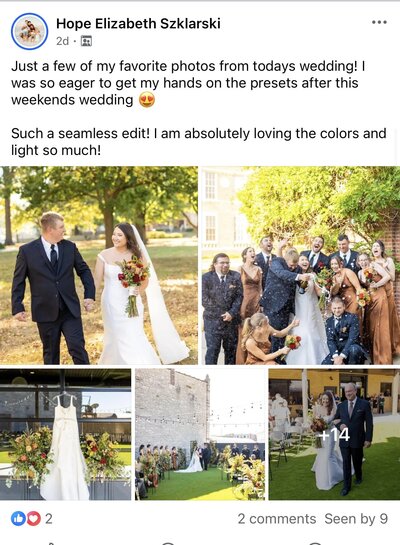
Task: Open Hope Elizabeth Szklarski's profile picture
Action: click(30, 31)
